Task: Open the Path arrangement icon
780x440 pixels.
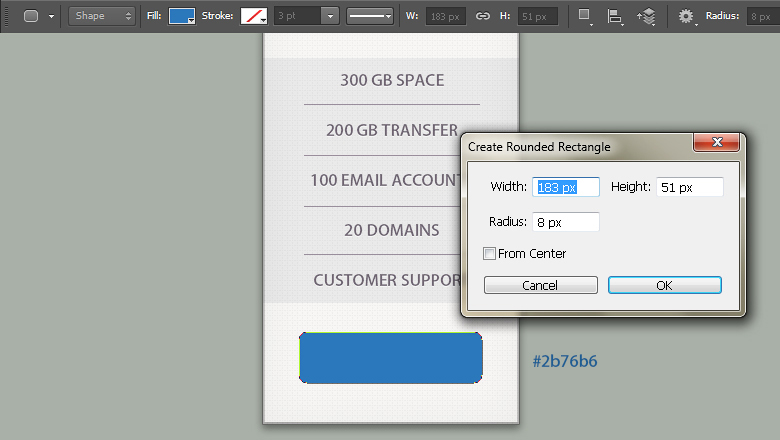Action: point(647,16)
